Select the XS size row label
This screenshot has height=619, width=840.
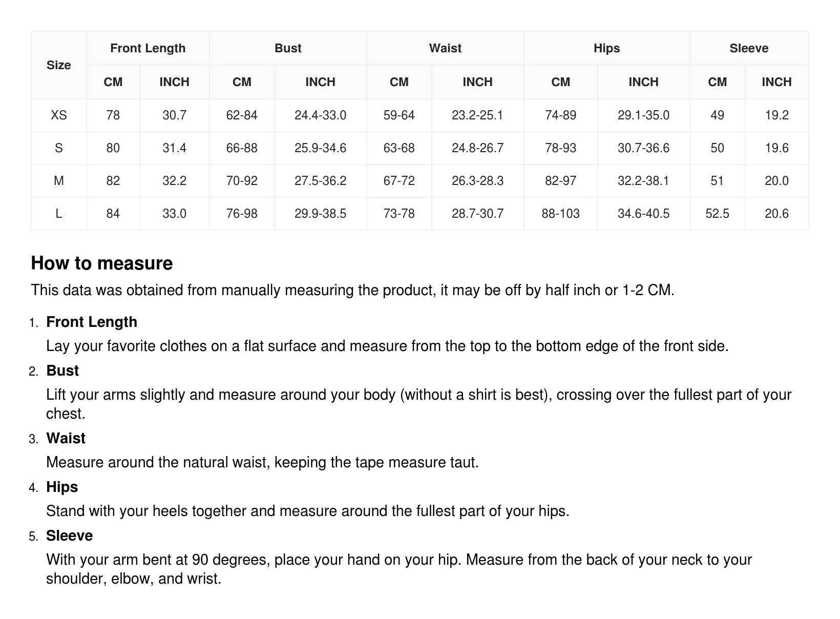pyautogui.click(x=59, y=115)
